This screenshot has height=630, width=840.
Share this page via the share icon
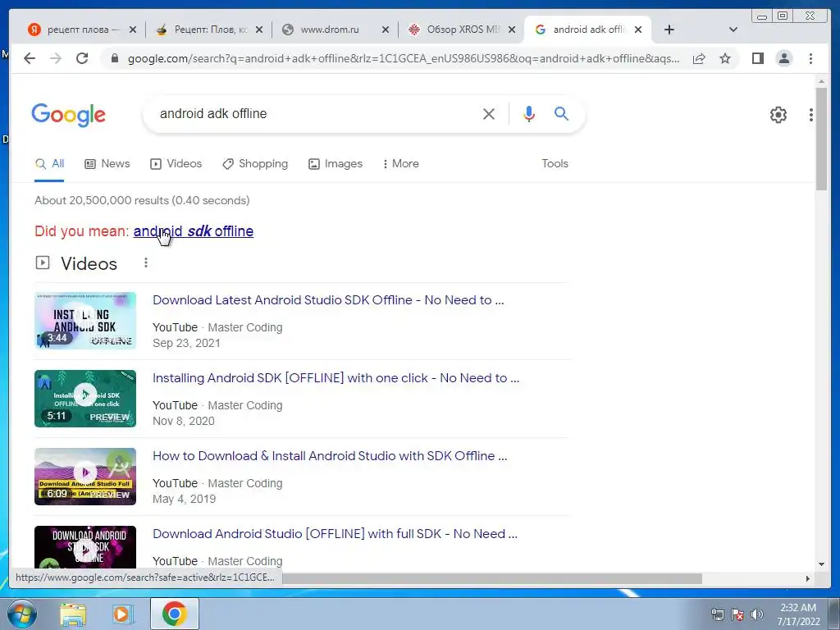point(699,58)
